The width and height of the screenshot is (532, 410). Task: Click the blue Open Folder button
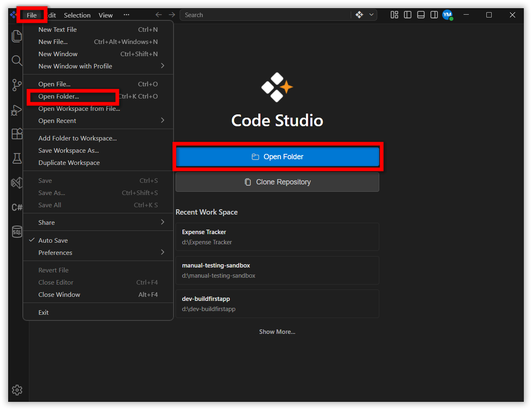[x=277, y=157]
